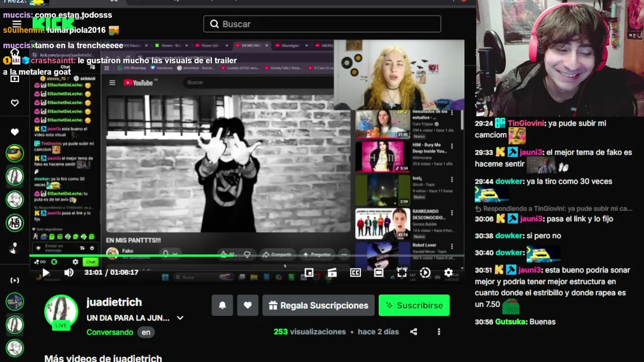Viewport: 644px width, 362px height.
Task: Toggle theater mode in the player
Action: (x=378, y=273)
